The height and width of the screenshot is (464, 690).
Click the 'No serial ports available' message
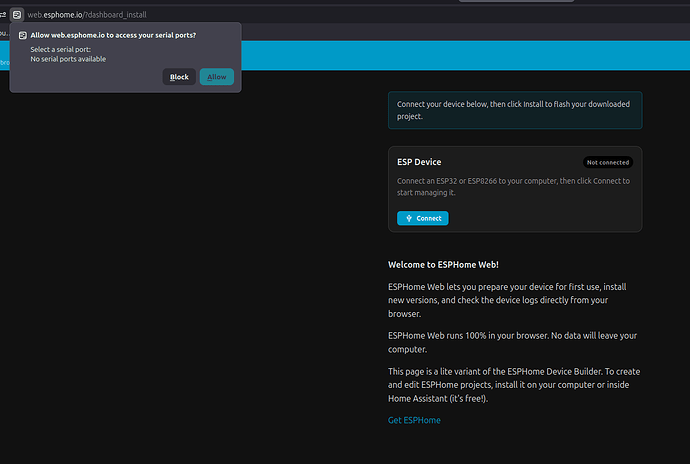[x=68, y=59]
